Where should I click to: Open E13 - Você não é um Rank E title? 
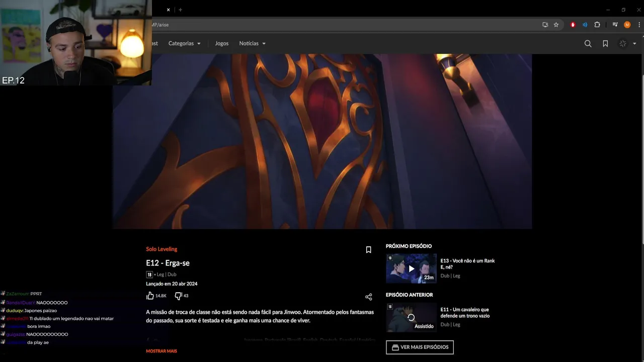(x=467, y=264)
